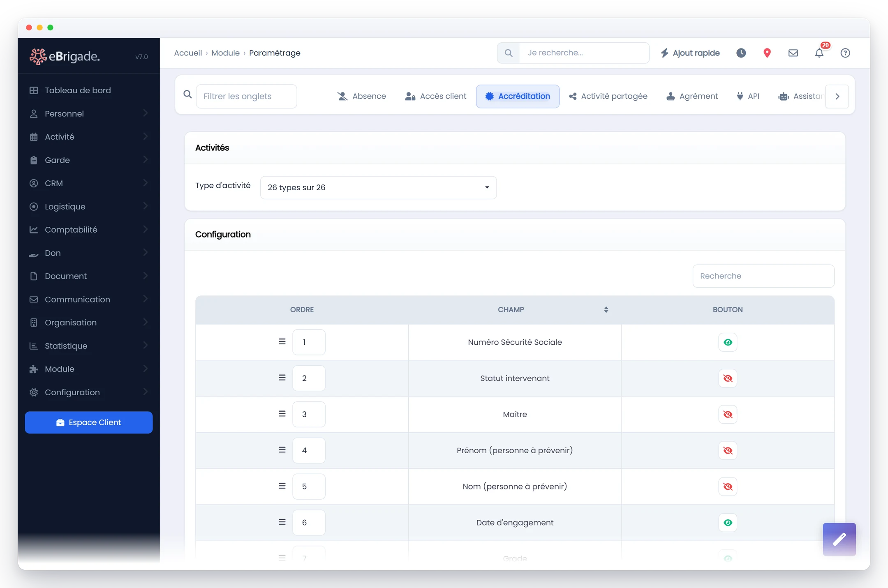The height and width of the screenshot is (588, 888).
Task: Expand the Logistique sidebar menu
Action: (x=88, y=207)
